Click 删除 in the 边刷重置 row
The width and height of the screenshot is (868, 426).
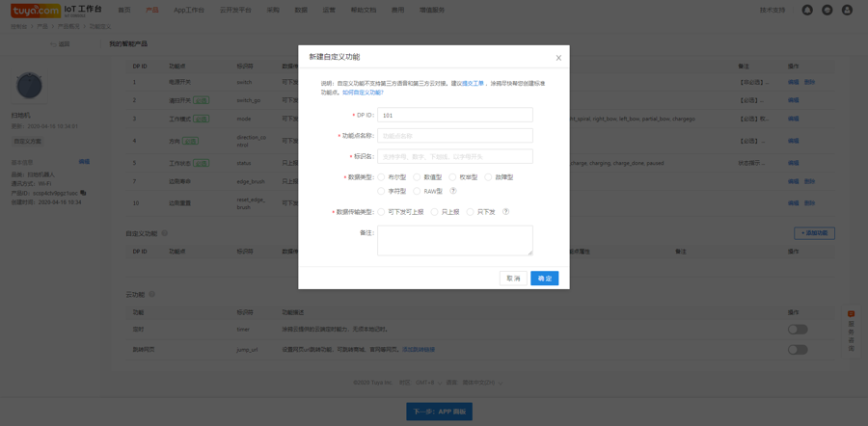[x=809, y=203]
